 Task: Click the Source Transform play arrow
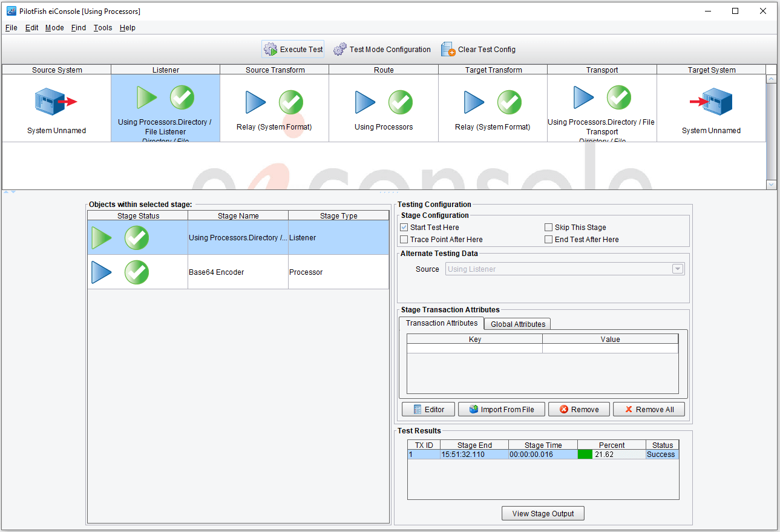(x=256, y=102)
